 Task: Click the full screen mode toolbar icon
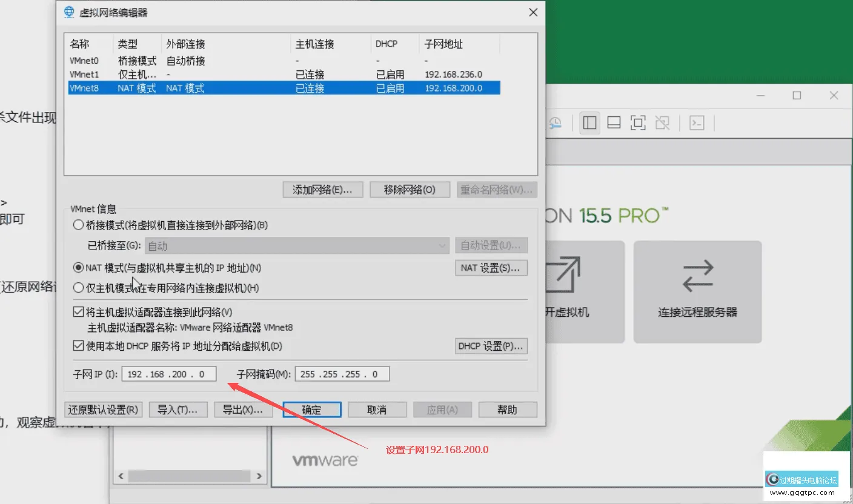coord(637,122)
